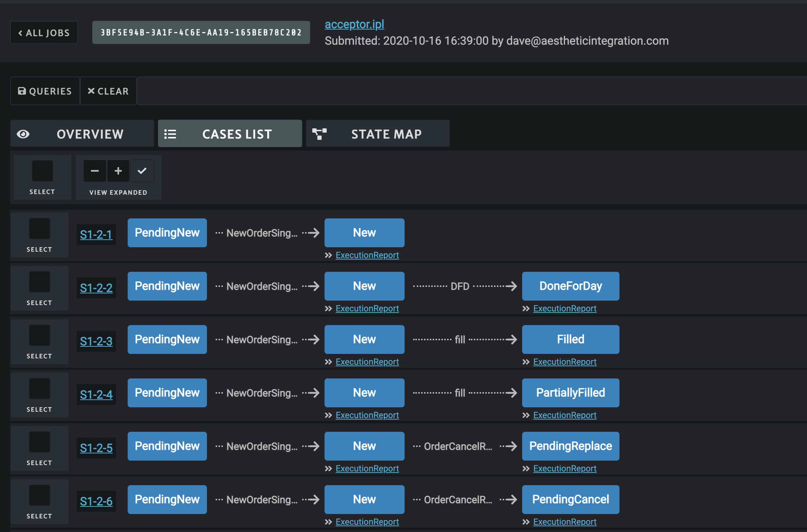Click OrderCancelR... transition in row S1-2-5

coord(458,447)
